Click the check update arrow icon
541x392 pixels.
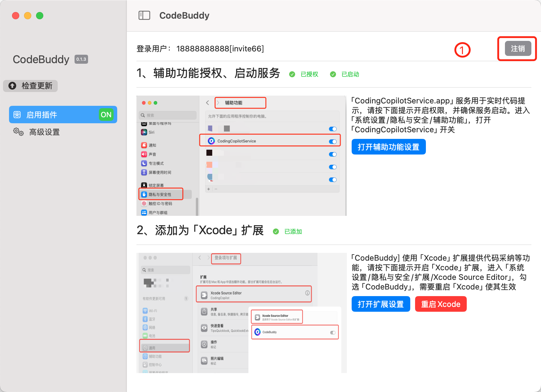12,86
